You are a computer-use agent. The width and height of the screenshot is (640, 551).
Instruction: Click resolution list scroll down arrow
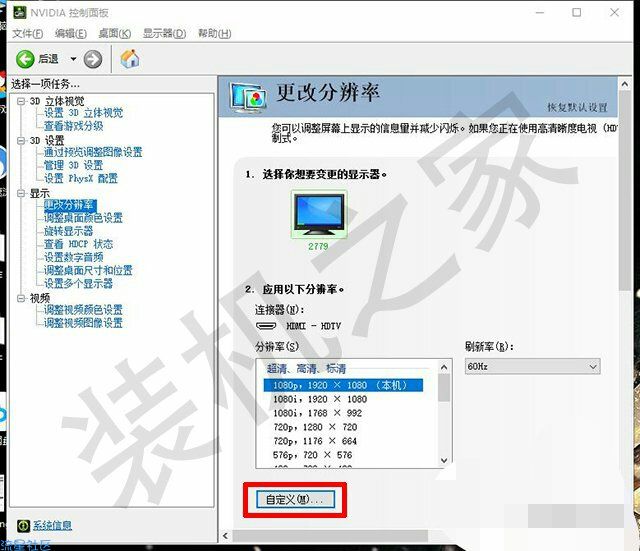tap(444, 460)
